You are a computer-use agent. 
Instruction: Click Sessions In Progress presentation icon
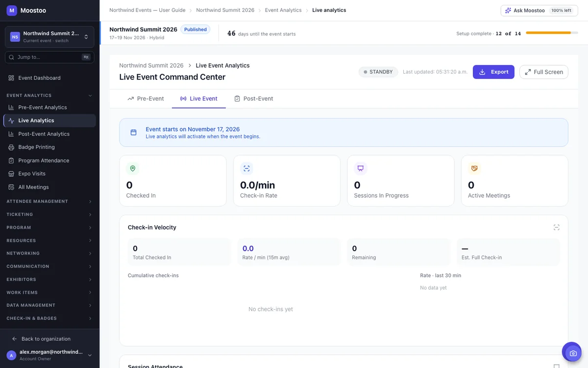click(361, 168)
